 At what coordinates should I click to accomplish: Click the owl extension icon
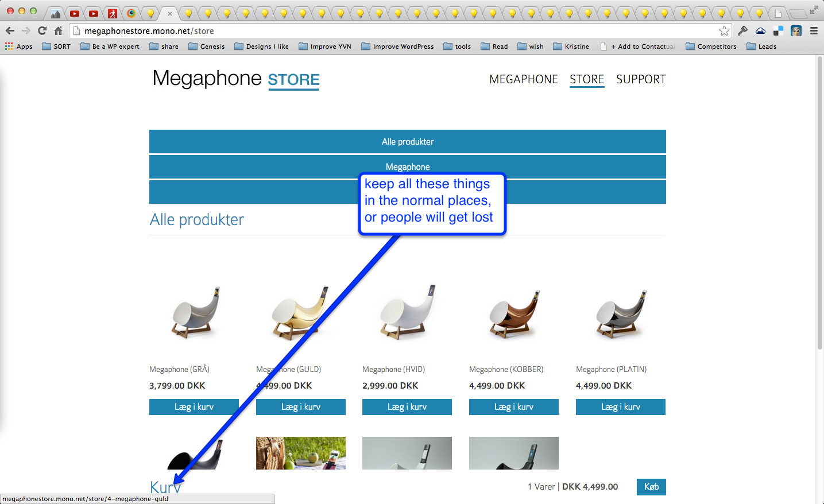796,31
